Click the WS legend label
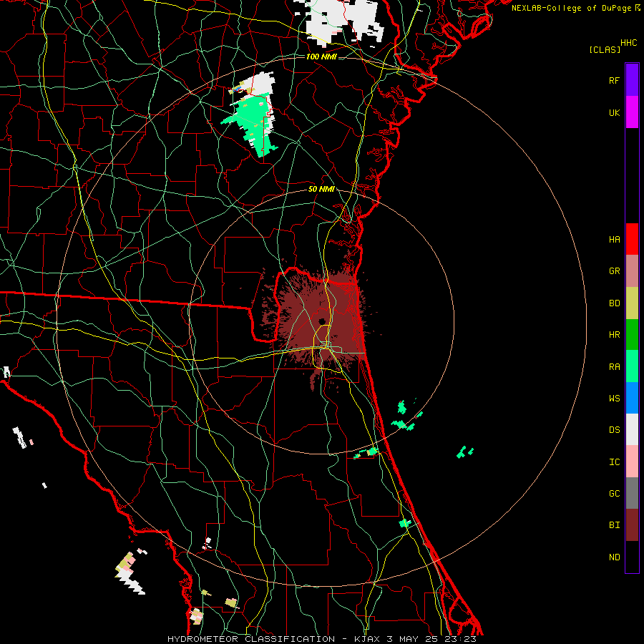Screen dimensions: 644x644 (x=614, y=399)
